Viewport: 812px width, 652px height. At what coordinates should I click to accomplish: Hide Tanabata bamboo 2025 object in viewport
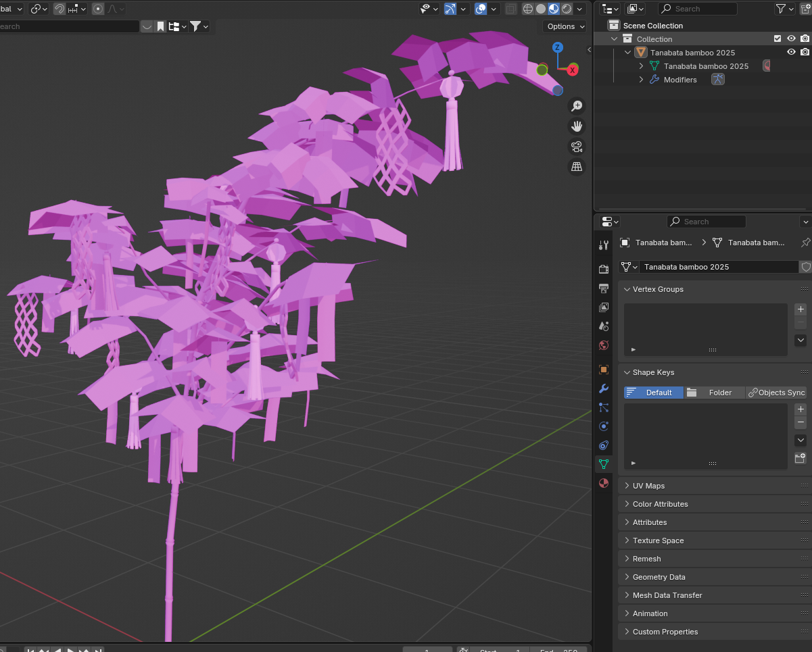[791, 52]
